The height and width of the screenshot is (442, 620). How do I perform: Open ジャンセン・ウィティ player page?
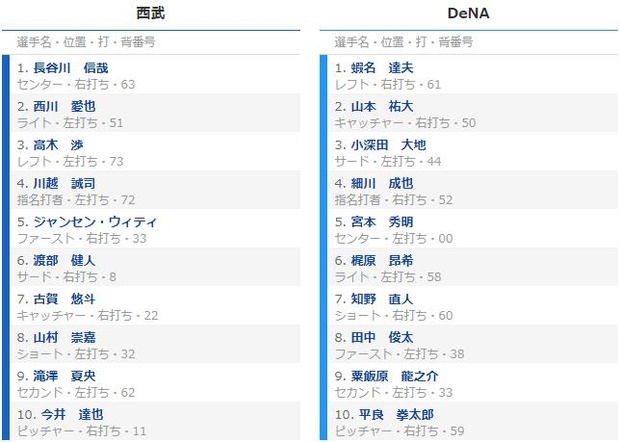95,222
